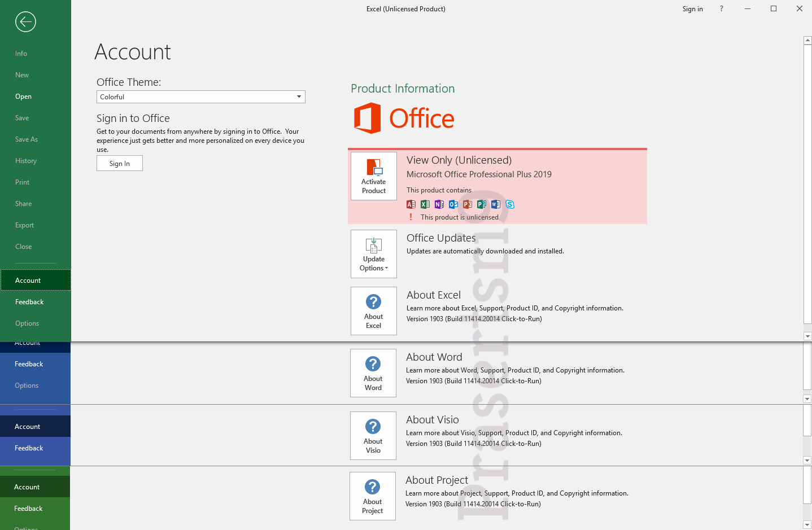Click the Access icon in product contents
Screen dimensions: 812x530
point(411,204)
